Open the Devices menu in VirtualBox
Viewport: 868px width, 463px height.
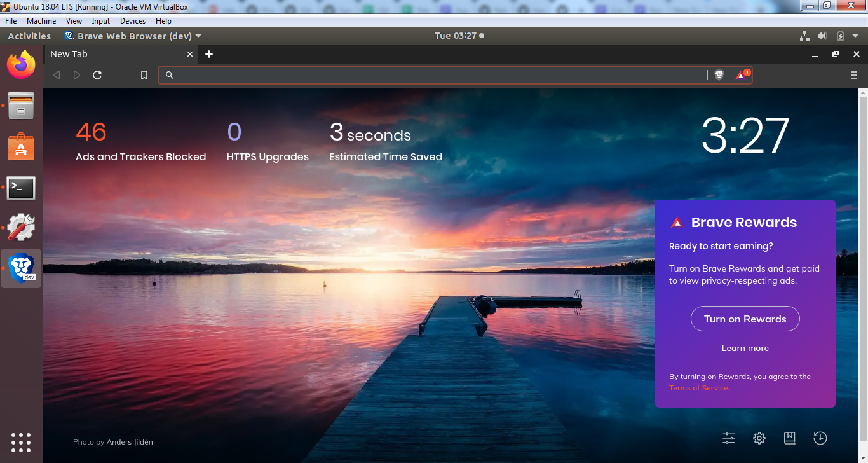tap(133, 21)
